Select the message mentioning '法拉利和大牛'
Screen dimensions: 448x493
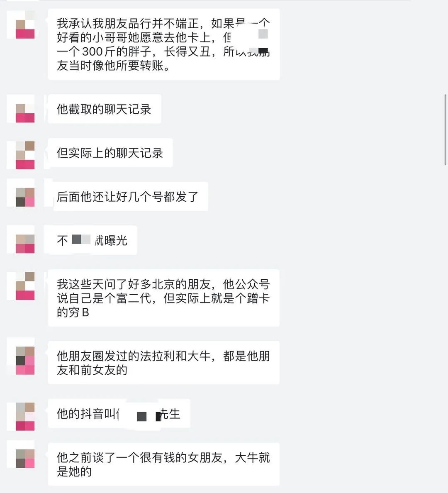point(163,363)
